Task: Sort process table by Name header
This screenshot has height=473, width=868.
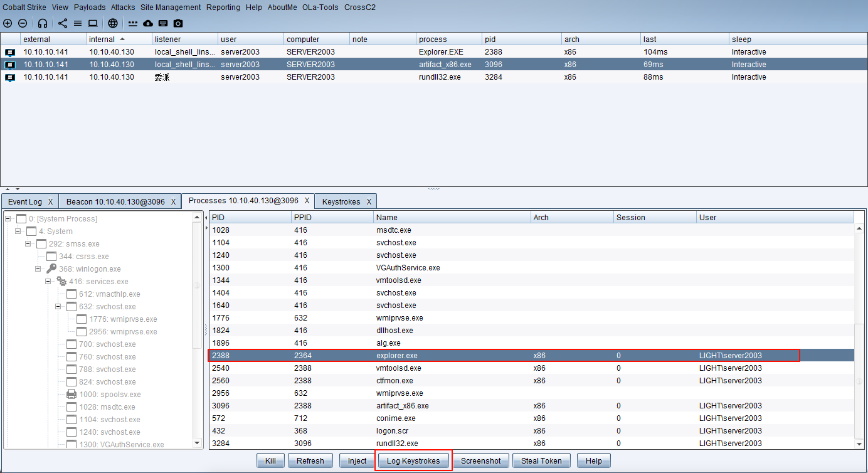Action: 452,217
